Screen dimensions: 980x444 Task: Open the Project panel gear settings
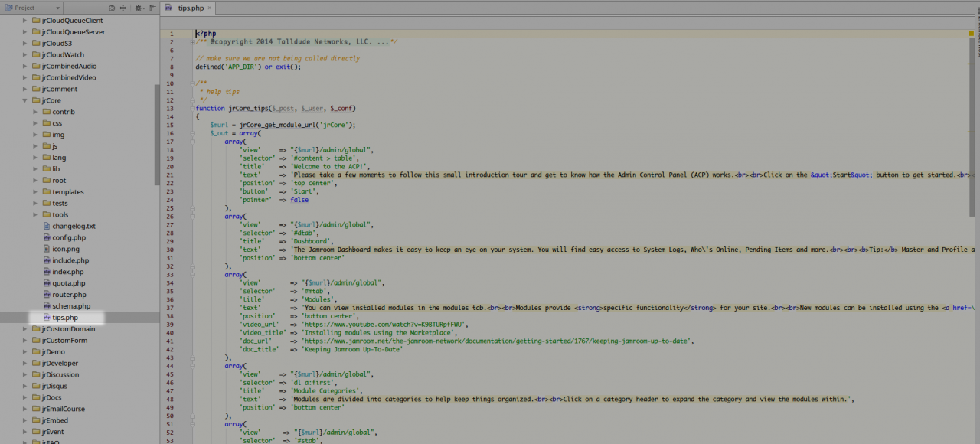pyautogui.click(x=139, y=8)
